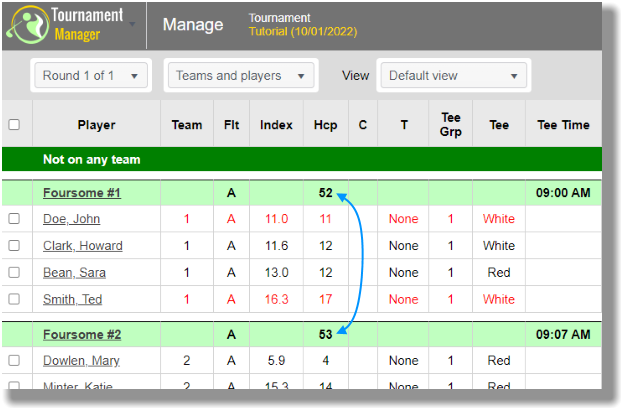Click the Tee Time column header
621x408 pixels.
[x=563, y=125]
